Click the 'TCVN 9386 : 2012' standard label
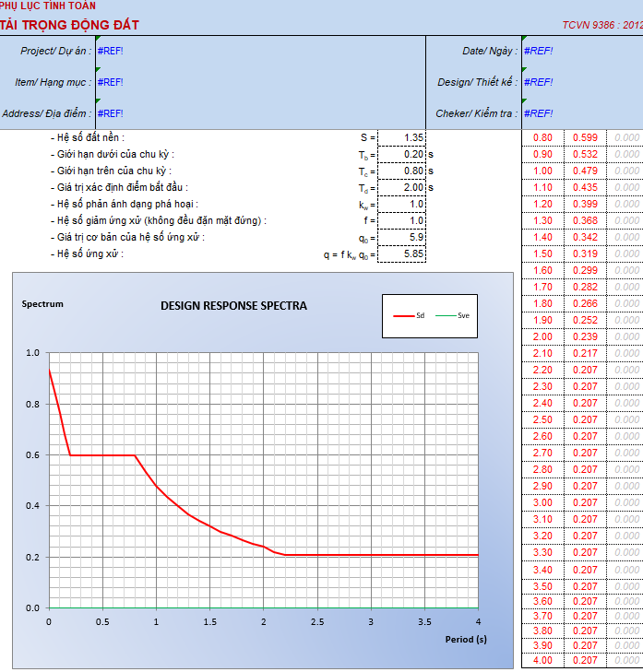643x672 pixels. tap(602, 25)
